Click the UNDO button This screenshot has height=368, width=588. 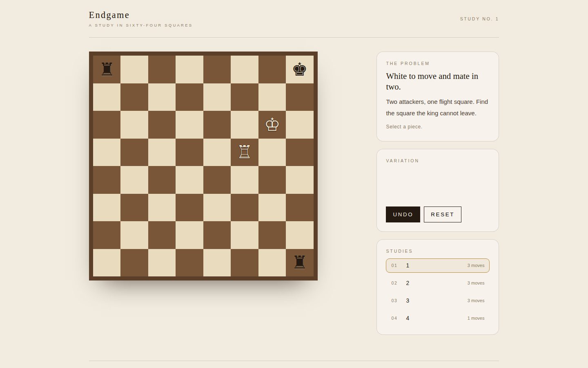403,214
